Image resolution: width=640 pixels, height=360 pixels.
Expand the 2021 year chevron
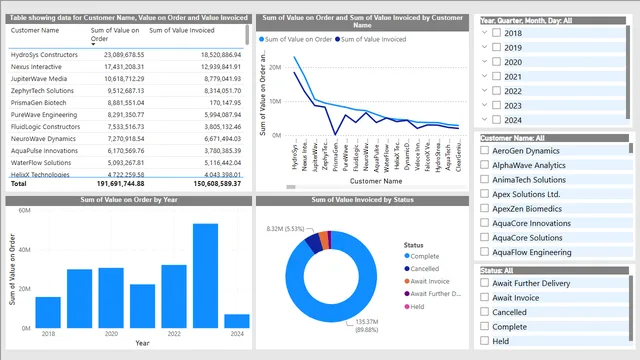(484, 76)
